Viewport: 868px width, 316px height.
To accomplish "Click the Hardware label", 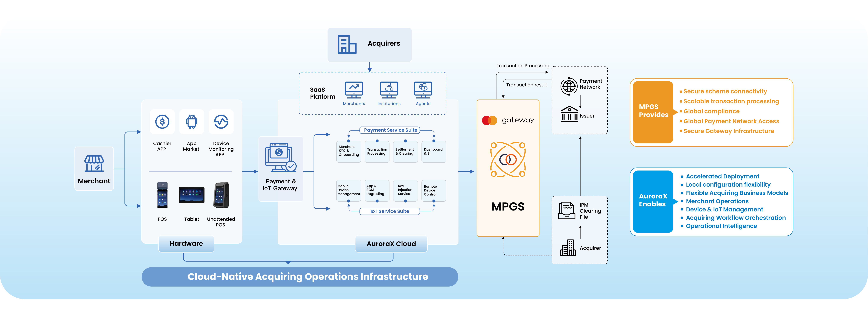I will coord(186,244).
